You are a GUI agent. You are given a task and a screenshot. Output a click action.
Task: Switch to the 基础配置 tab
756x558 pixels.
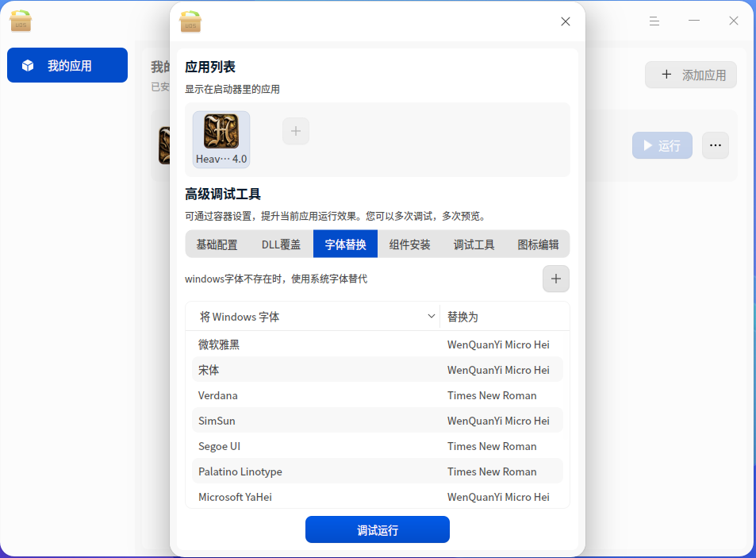[x=217, y=244]
